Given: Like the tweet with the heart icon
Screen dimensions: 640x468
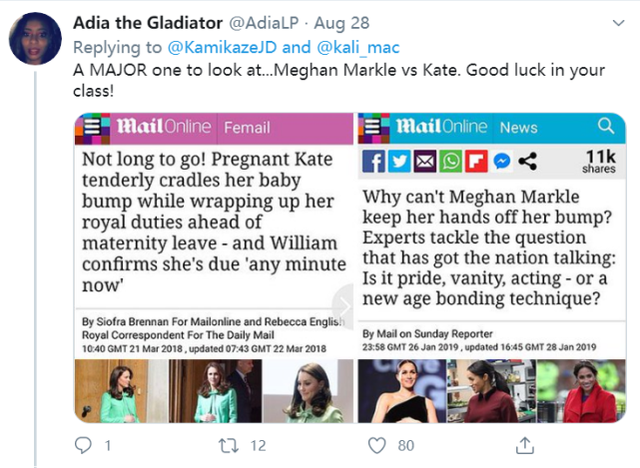Looking at the screenshot, I should (x=377, y=444).
